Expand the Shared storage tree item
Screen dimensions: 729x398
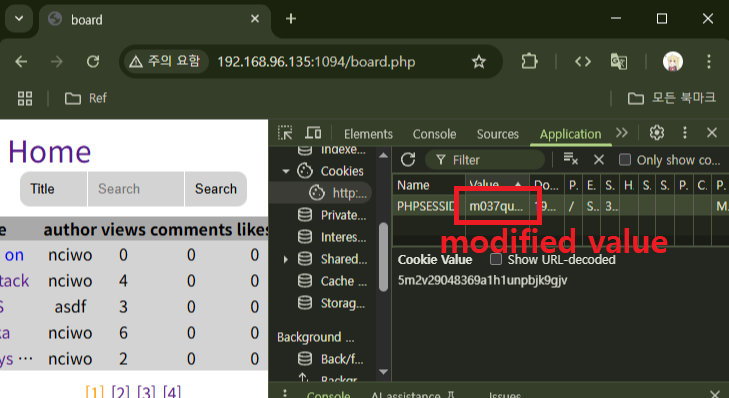click(x=285, y=259)
